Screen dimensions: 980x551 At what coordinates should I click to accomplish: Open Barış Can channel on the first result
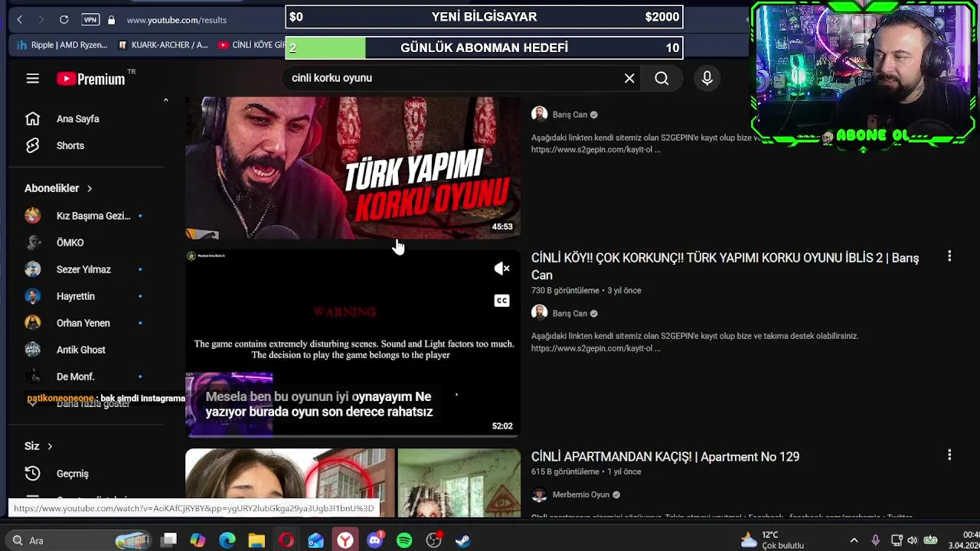tap(570, 115)
